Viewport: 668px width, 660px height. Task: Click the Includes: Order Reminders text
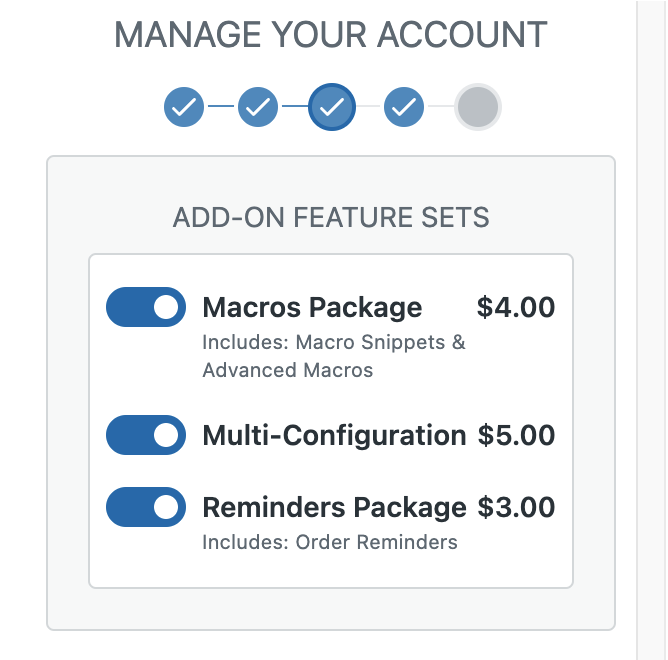click(330, 542)
